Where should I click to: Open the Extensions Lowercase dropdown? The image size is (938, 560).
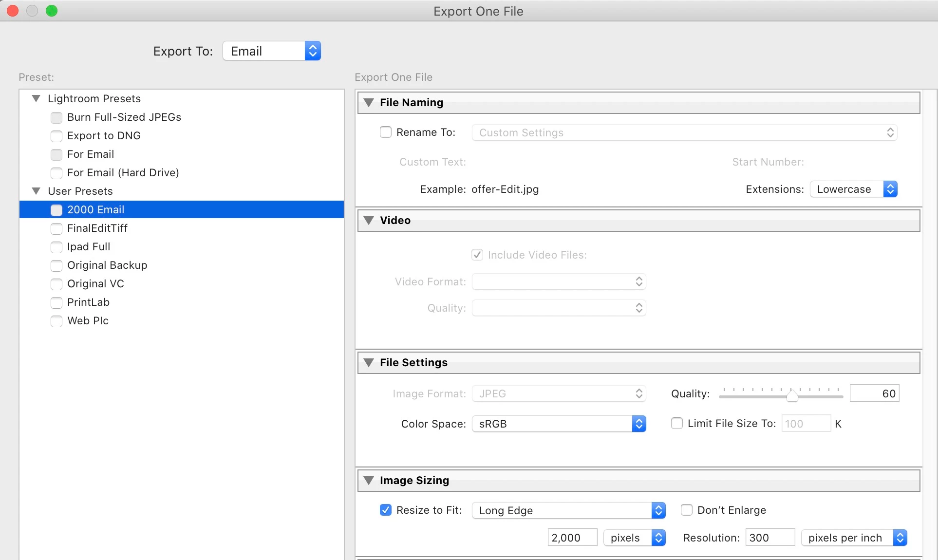coord(853,189)
